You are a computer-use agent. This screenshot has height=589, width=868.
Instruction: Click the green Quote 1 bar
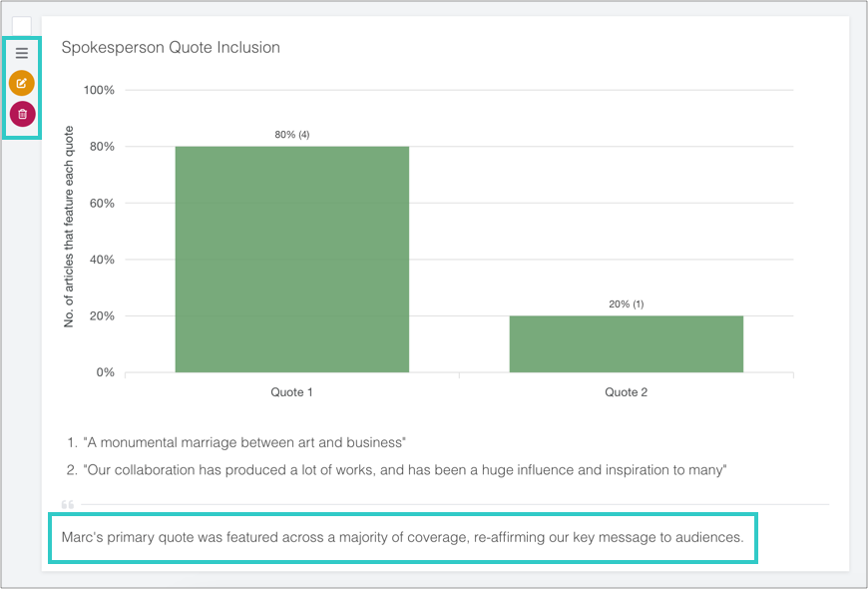point(291,260)
